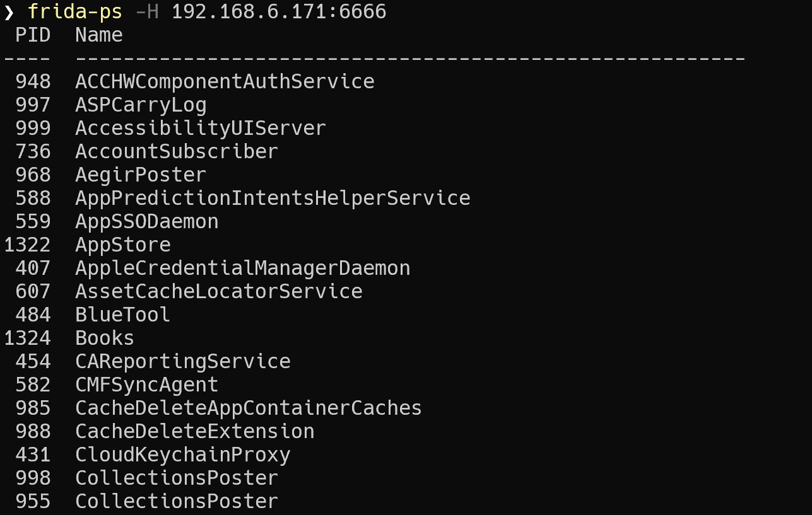Viewport: 812px width, 515px height.
Task: Select the AccessibilityUIServer process name
Action: [x=201, y=128]
